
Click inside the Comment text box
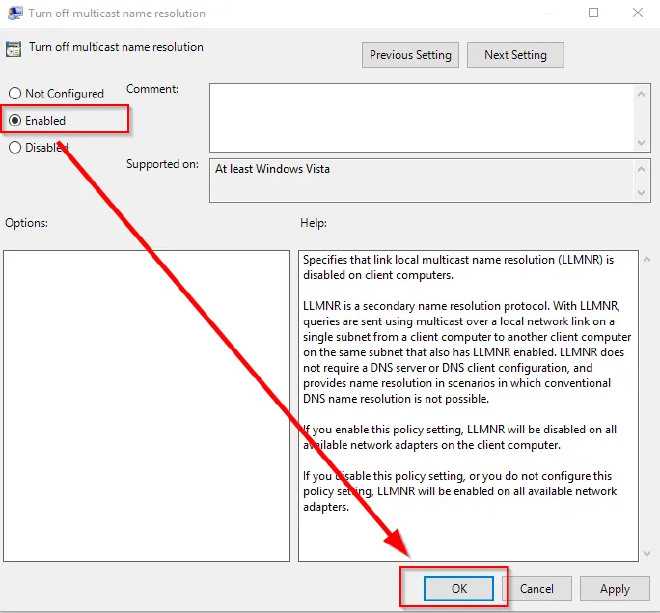(420, 115)
